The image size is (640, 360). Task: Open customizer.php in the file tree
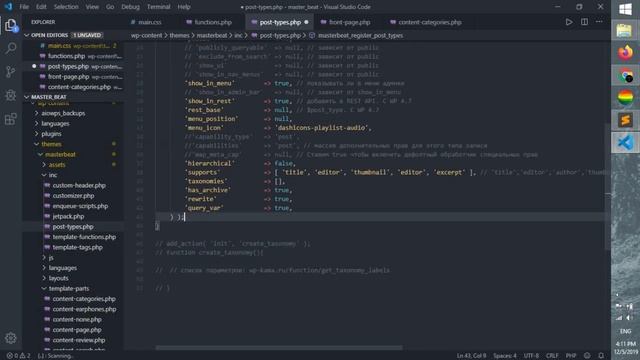73,196
